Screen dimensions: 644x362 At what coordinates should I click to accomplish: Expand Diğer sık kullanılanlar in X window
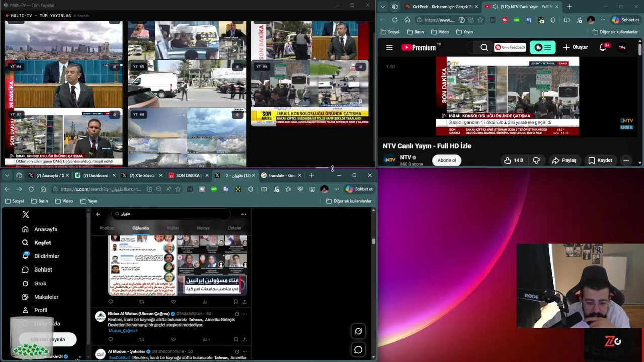pyautogui.click(x=348, y=201)
